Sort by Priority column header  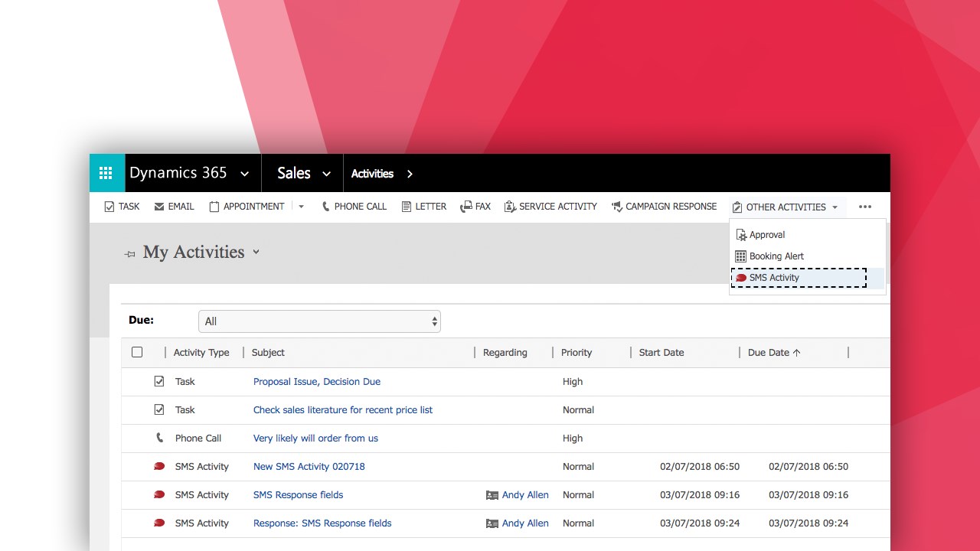[x=577, y=352]
